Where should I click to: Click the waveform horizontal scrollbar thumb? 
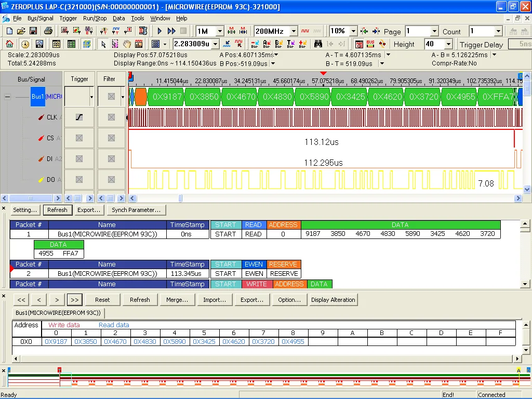(x=180, y=198)
